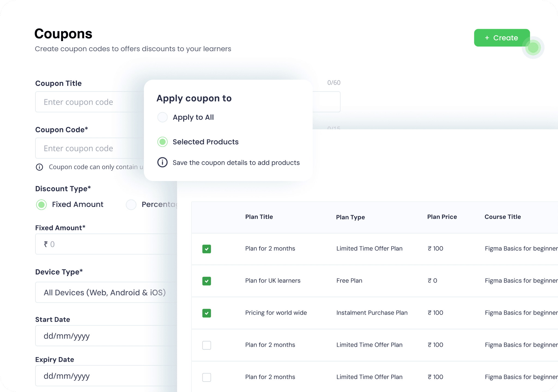Click the Start Date field
The image size is (558, 392).
(106, 336)
